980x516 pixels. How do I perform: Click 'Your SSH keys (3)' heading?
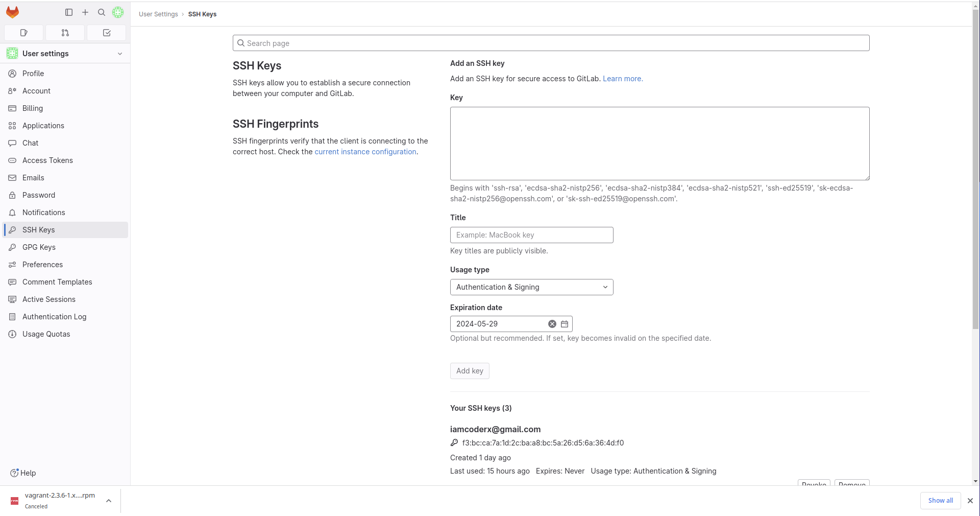(x=481, y=408)
